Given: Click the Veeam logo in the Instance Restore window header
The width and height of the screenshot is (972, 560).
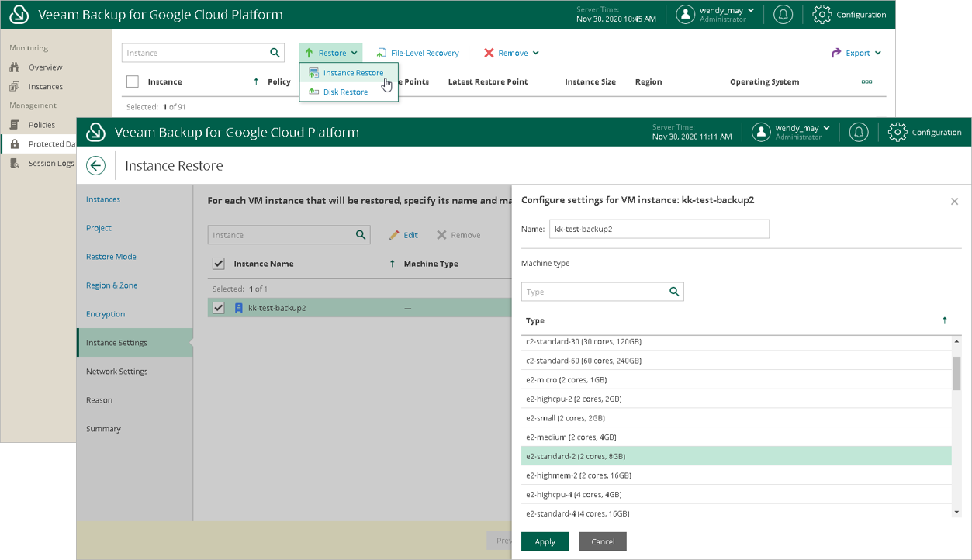Looking at the screenshot, I should pos(95,132).
